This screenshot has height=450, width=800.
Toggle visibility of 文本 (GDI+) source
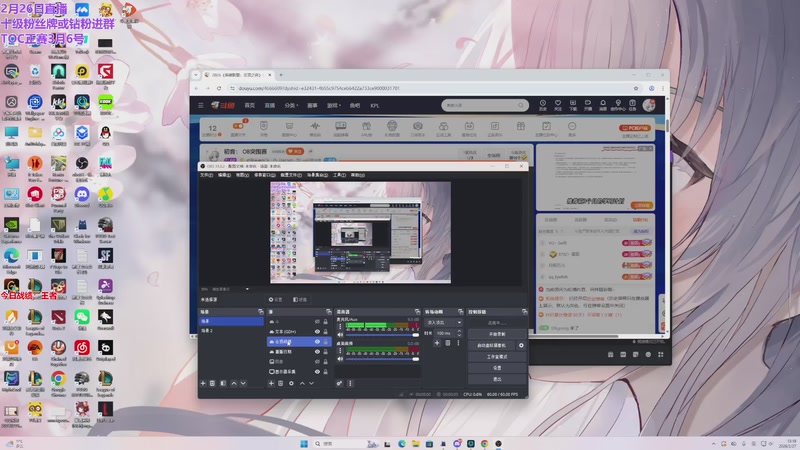tap(317, 332)
